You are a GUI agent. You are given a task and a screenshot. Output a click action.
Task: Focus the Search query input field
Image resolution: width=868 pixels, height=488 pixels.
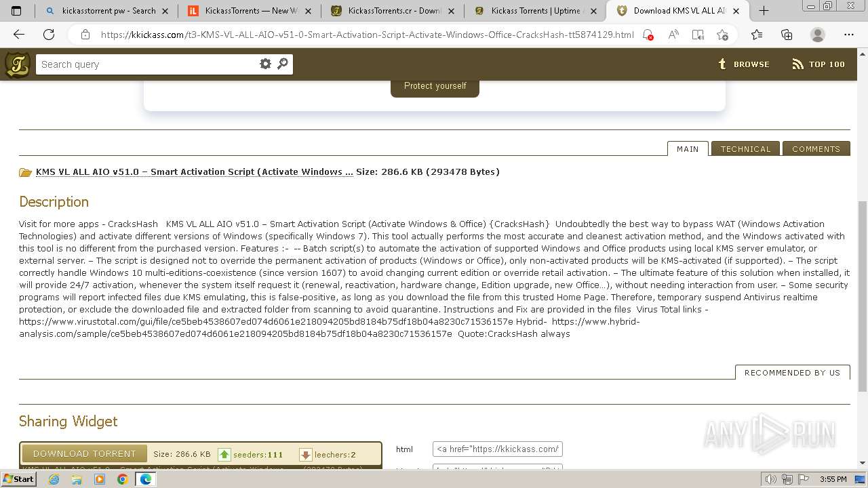(147, 64)
